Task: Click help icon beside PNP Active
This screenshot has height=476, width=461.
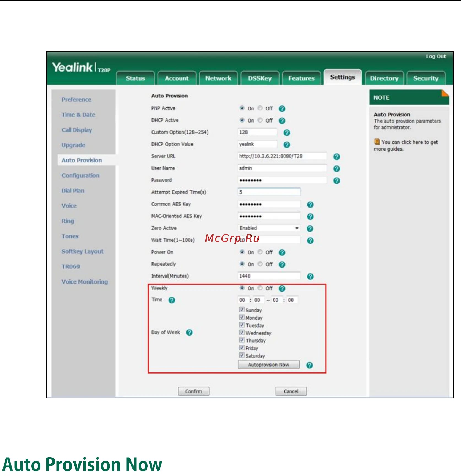Action: [282, 109]
